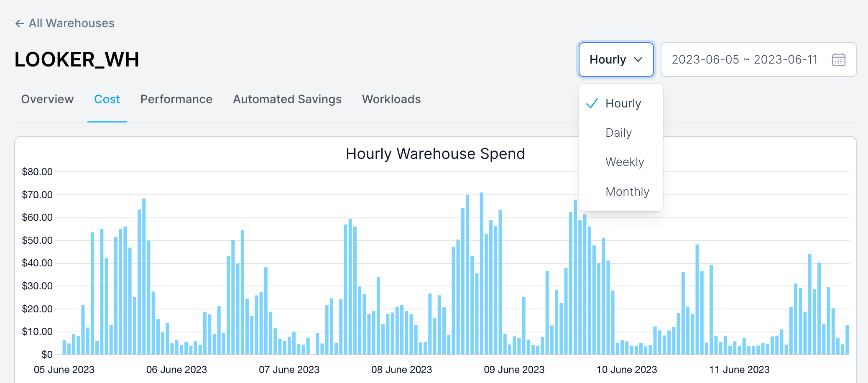This screenshot has width=868, height=383.
Task: Click the calendar icon in date range
Action: coord(838,59)
